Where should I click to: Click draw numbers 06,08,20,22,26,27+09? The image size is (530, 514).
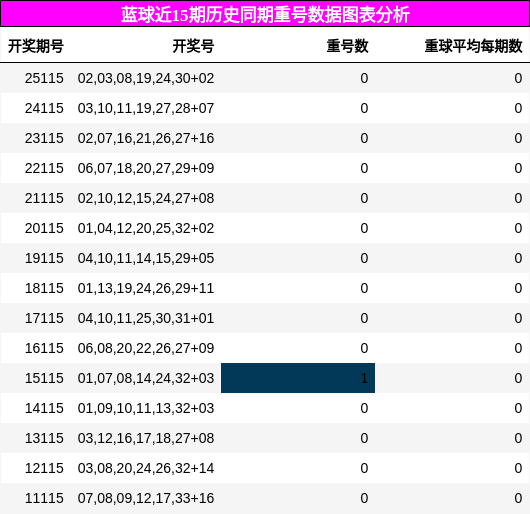tap(146, 348)
